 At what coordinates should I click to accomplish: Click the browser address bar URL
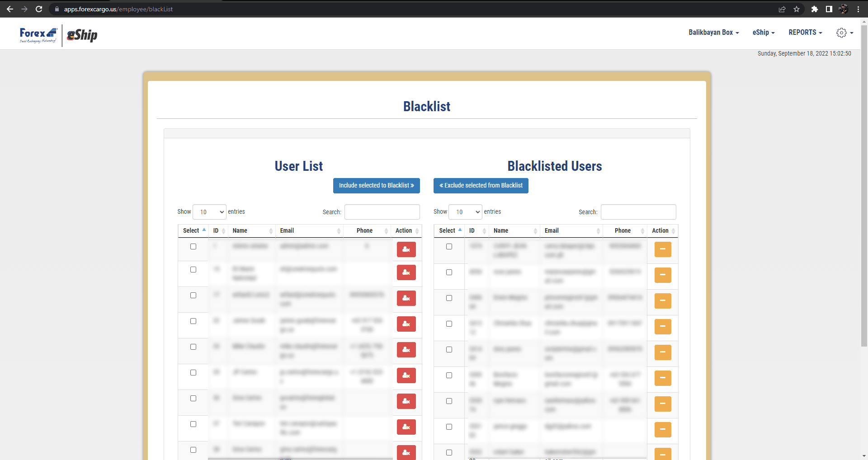(118, 9)
